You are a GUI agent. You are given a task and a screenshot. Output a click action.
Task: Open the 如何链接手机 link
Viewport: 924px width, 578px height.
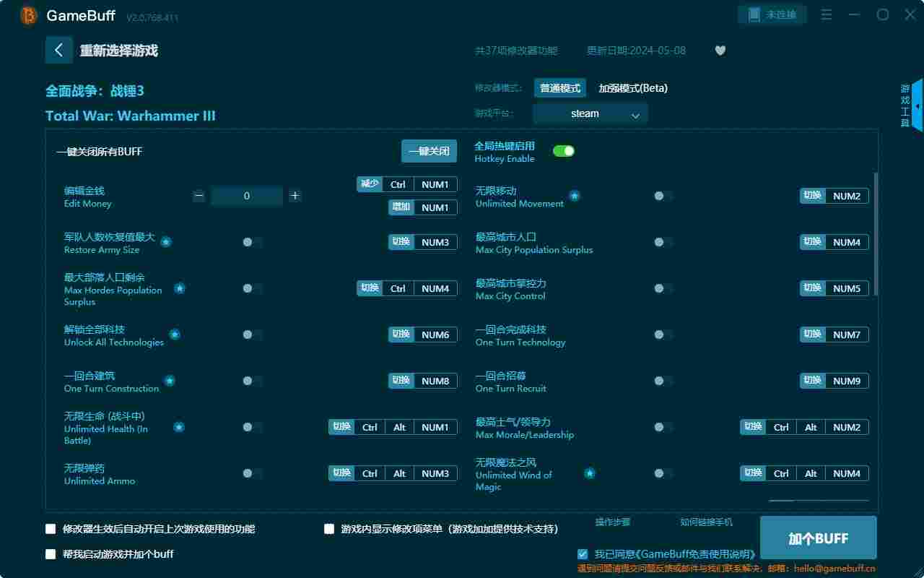pyautogui.click(x=706, y=522)
